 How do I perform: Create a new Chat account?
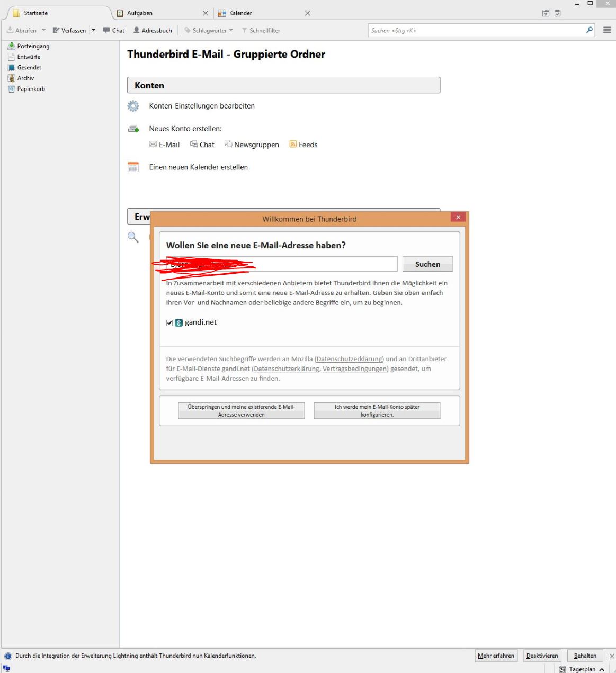pos(202,145)
